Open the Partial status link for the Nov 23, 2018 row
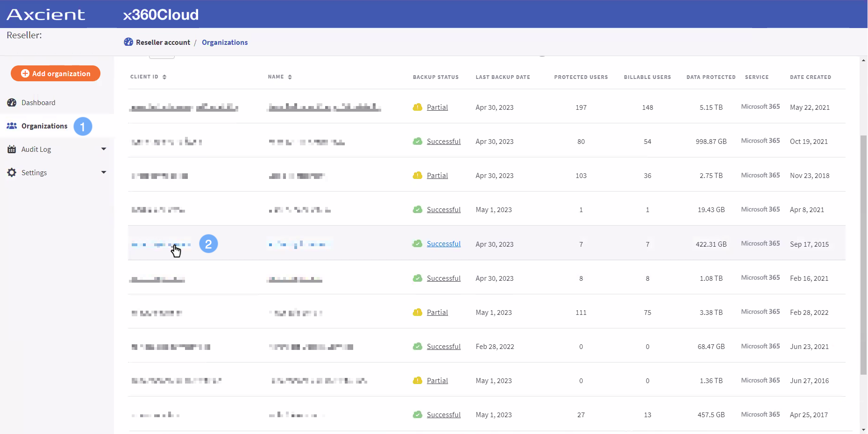868x434 pixels. coord(437,176)
